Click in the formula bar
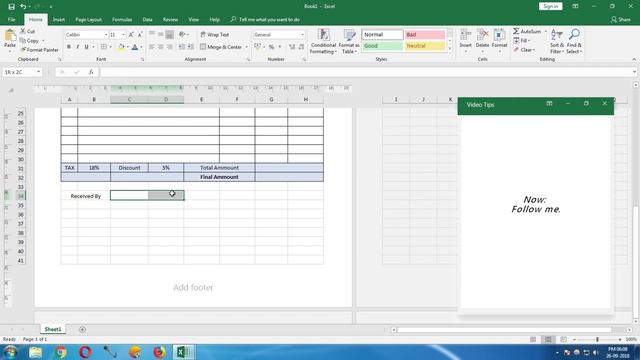The image size is (640, 360). click(367, 72)
